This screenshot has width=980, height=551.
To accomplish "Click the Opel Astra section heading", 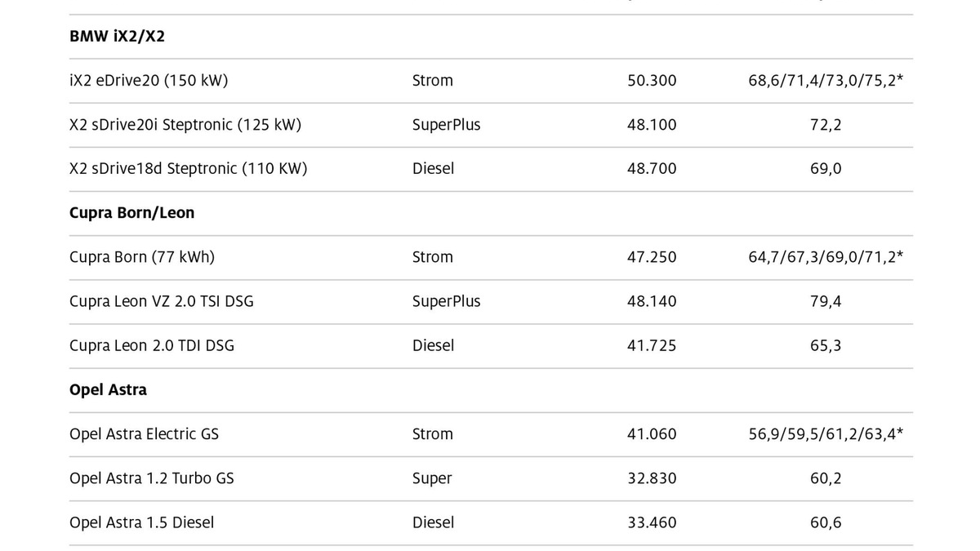I will 109,390.
